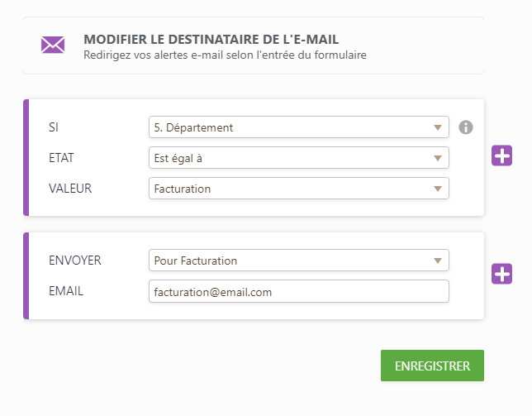Click the info icon beside Département field
This screenshot has width=532, height=416.
[x=466, y=127]
